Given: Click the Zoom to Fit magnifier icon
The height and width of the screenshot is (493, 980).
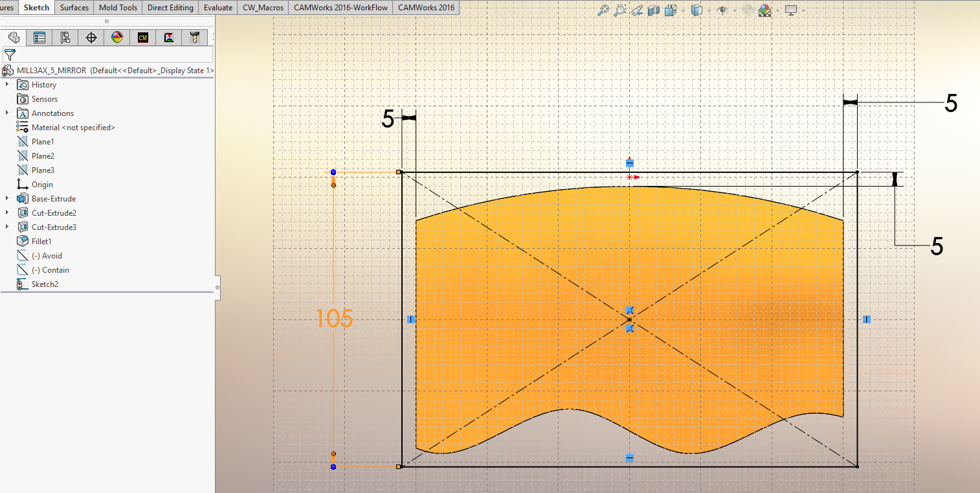Looking at the screenshot, I should [x=603, y=10].
